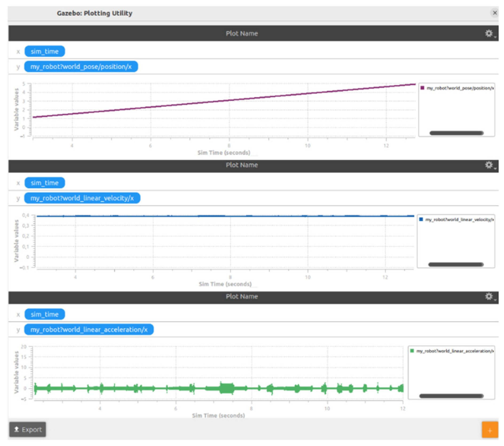The width and height of the screenshot is (504, 446).
Task: Select my_robot?world_linear_velocity/x variable pill
Action: point(82,198)
